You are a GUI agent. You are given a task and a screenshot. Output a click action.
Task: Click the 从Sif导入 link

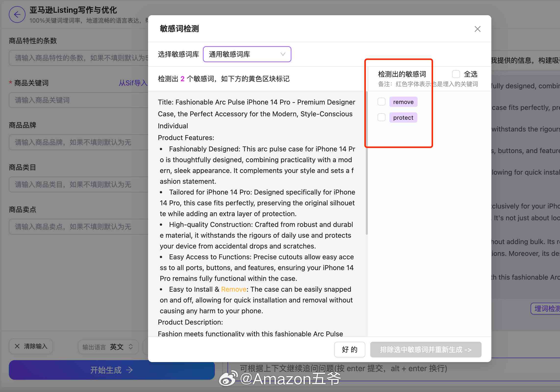(x=133, y=83)
